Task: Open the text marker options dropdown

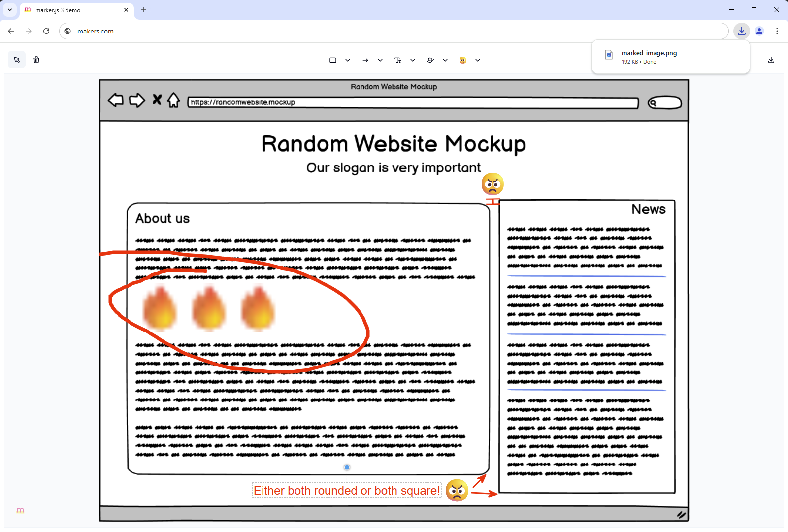Action: [413, 60]
